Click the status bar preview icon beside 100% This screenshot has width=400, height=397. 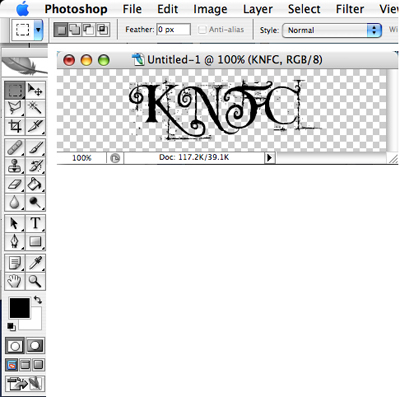point(115,158)
